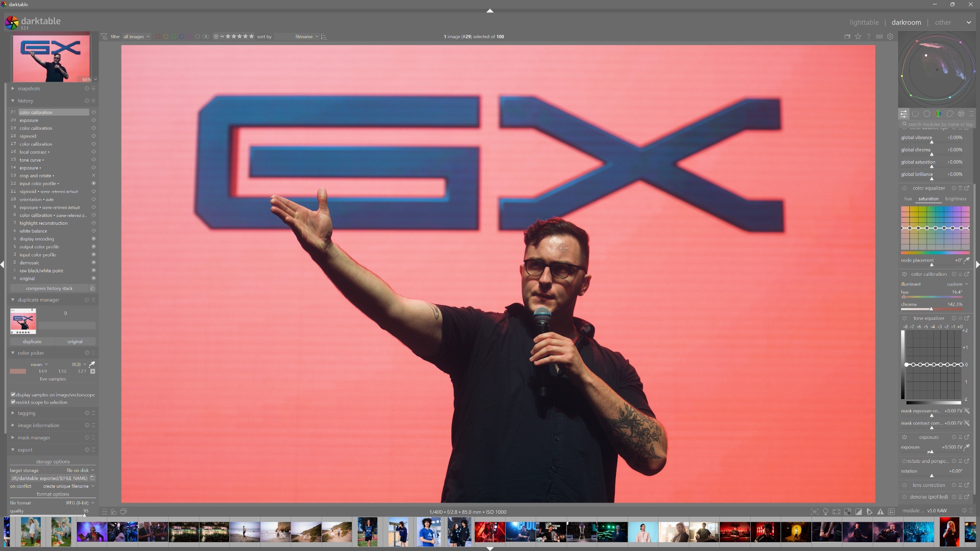Open the quick access panel tab
Viewport: 980px width, 551px height.
pos(904,114)
